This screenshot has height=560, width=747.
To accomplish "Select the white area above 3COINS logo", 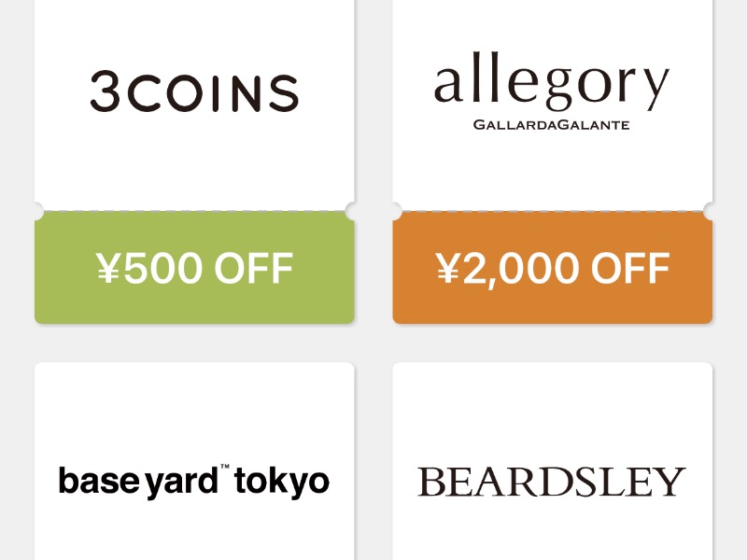I will pyautogui.click(x=194, y=34).
